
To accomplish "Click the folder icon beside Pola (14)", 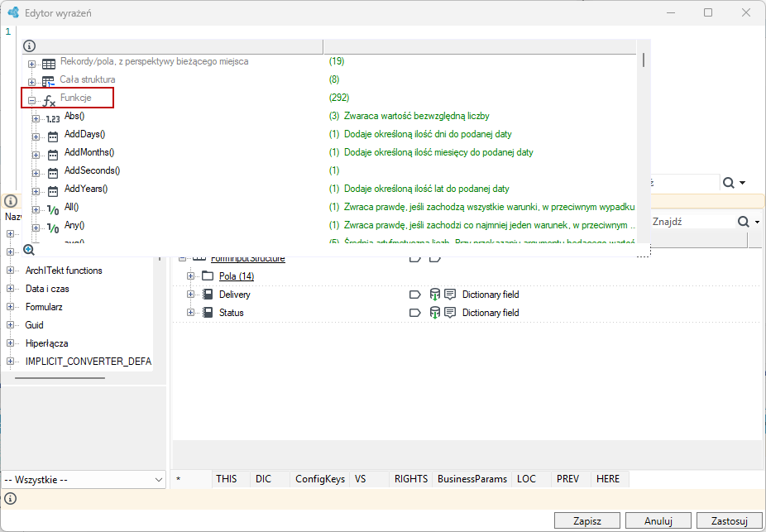I will [x=208, y=276].
